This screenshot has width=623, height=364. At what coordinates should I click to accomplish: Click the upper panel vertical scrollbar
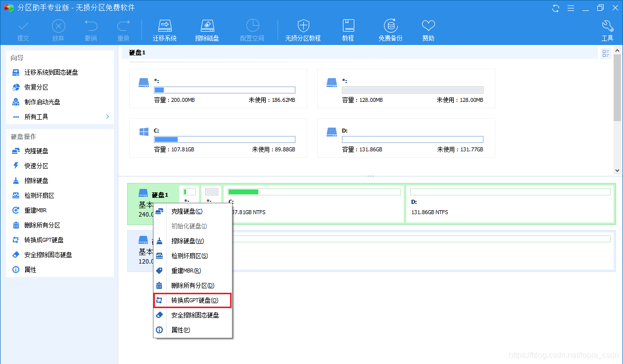click(617, 88)
